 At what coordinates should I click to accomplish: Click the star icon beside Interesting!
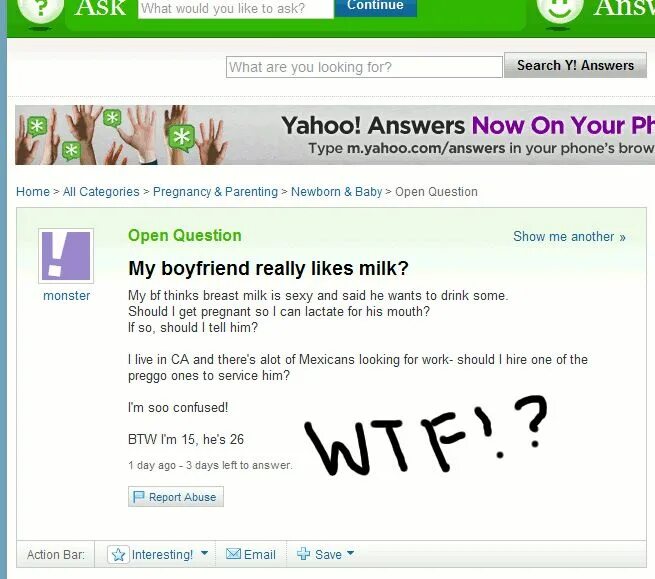[119, 554]
